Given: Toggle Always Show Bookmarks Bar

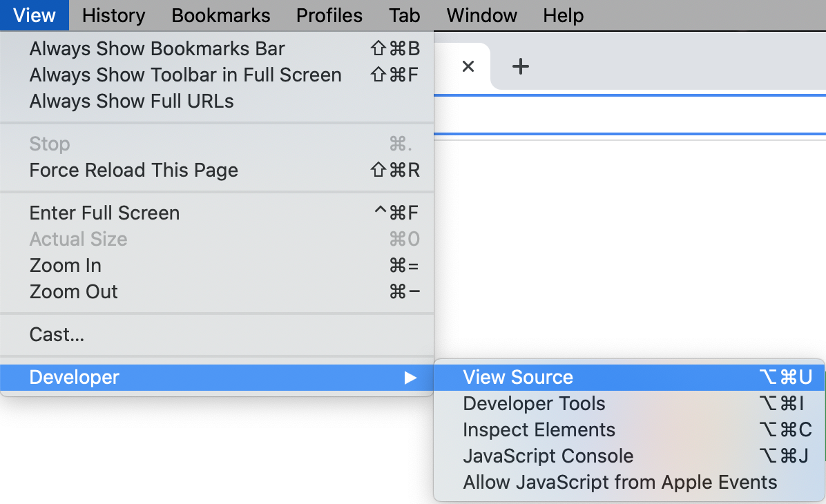Looking at the screenshot, I should pos(157,49).
